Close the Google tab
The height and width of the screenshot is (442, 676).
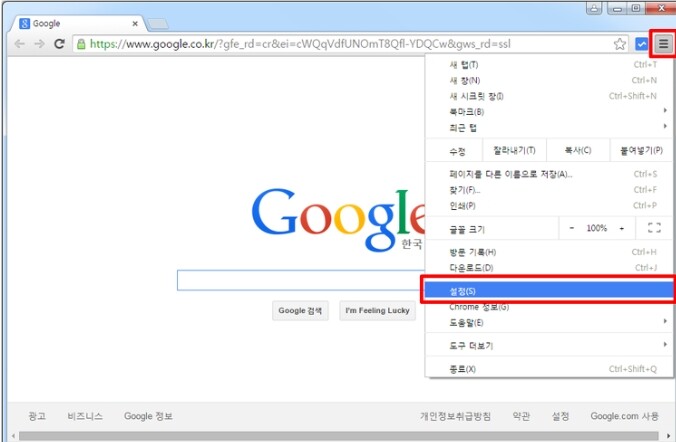[135, 24]
